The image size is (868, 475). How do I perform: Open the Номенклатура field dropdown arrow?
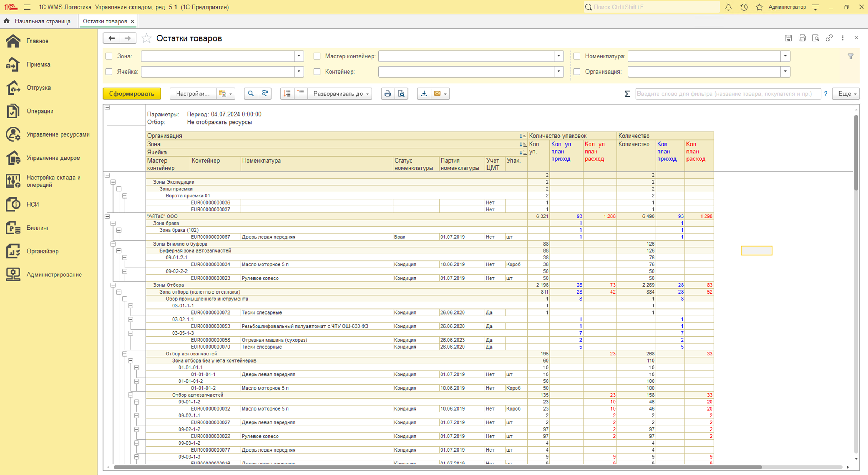[785, 56]
